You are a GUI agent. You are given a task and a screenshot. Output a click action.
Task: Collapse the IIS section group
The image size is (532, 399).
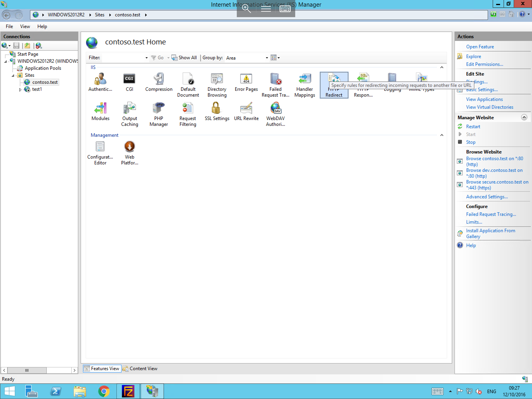[x=442, y=67]
